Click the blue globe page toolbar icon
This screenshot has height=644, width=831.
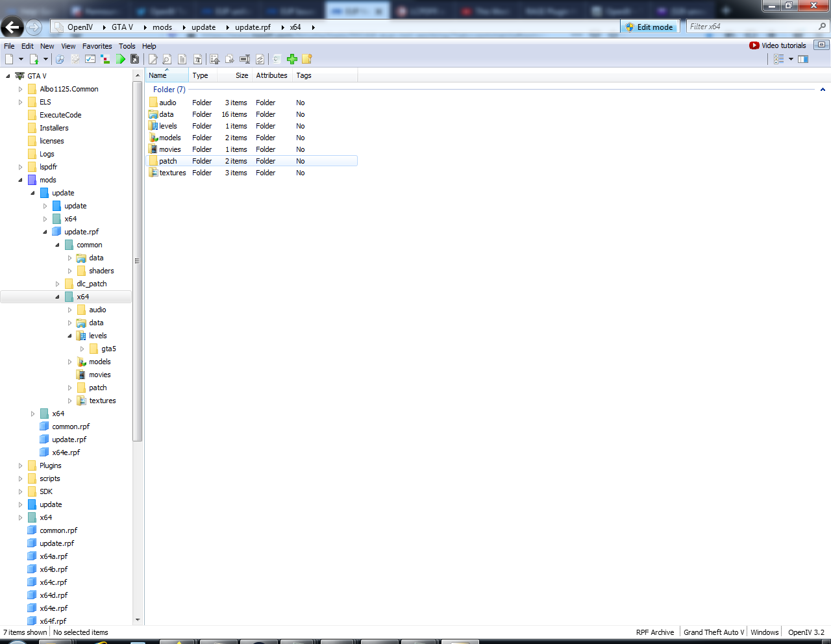(60, 59)
